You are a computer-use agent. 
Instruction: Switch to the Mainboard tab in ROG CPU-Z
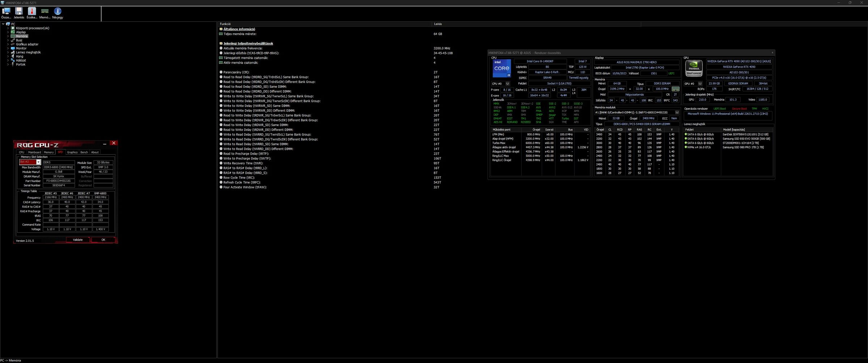[x=34, y=152]
